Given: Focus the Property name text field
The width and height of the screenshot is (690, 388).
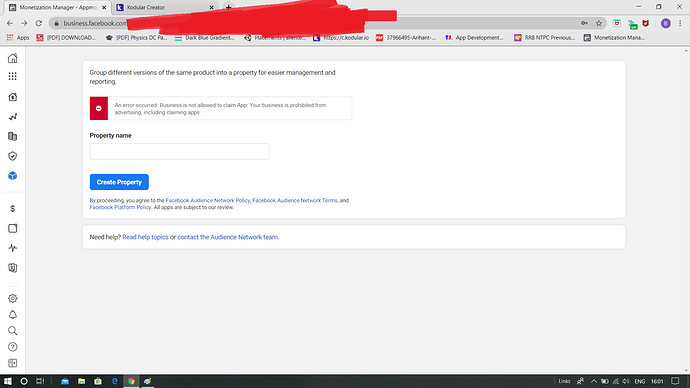Looking at the screenshot, I should [180, 151].
